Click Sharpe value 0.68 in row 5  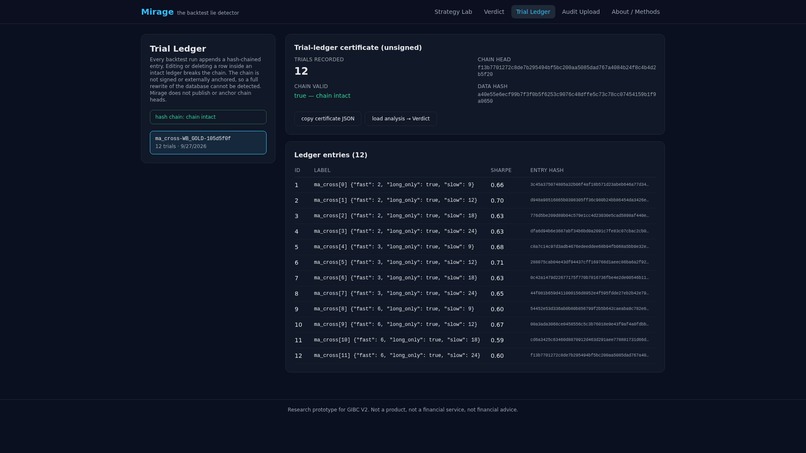click(x=497, y=247)
